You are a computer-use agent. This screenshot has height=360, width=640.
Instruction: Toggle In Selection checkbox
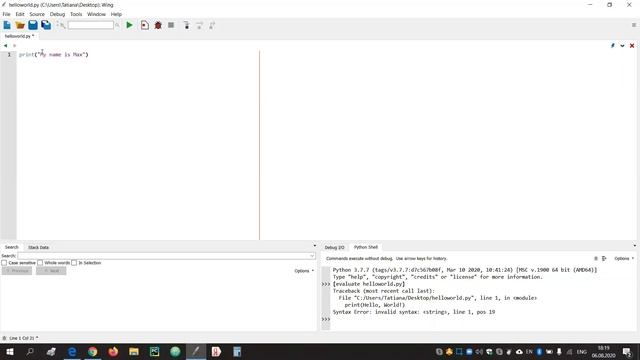pyautogui.click(x=74, y=263)
